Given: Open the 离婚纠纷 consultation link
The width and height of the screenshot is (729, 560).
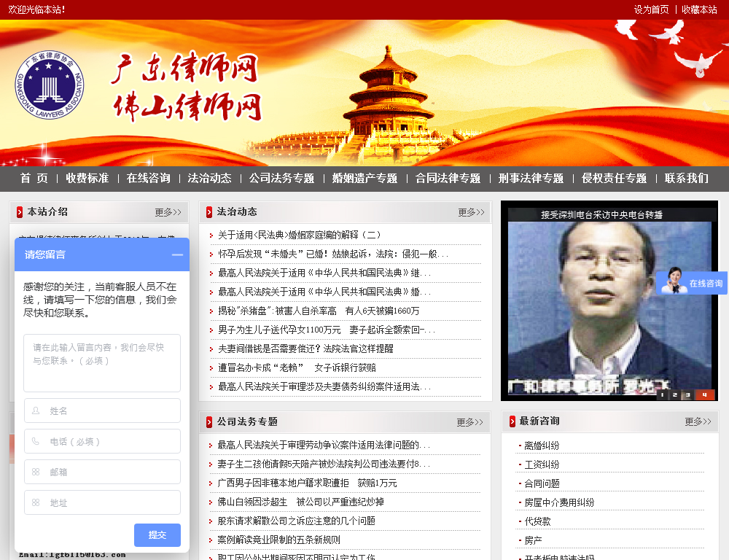Looking at the screenshot, I should click(x=542, y=446).
